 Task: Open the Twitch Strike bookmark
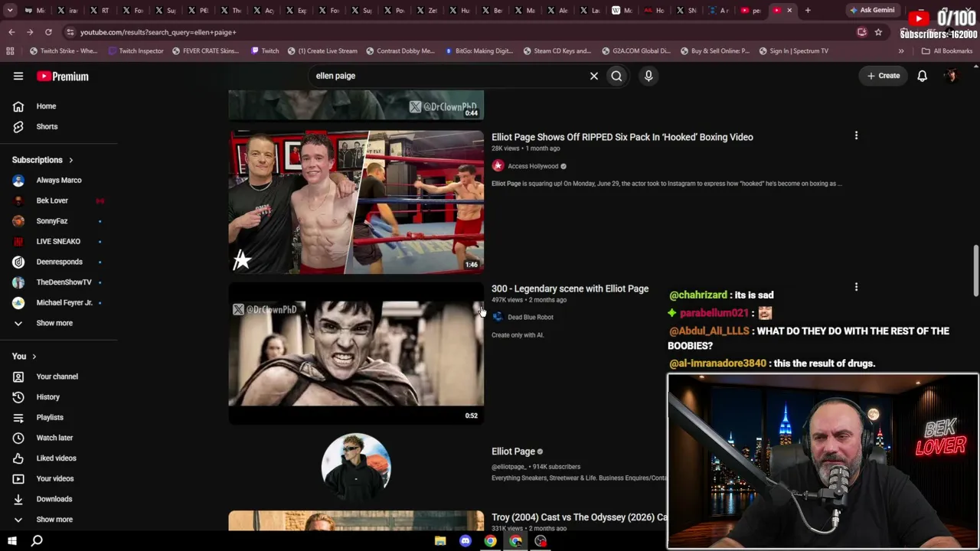[63, 51]
